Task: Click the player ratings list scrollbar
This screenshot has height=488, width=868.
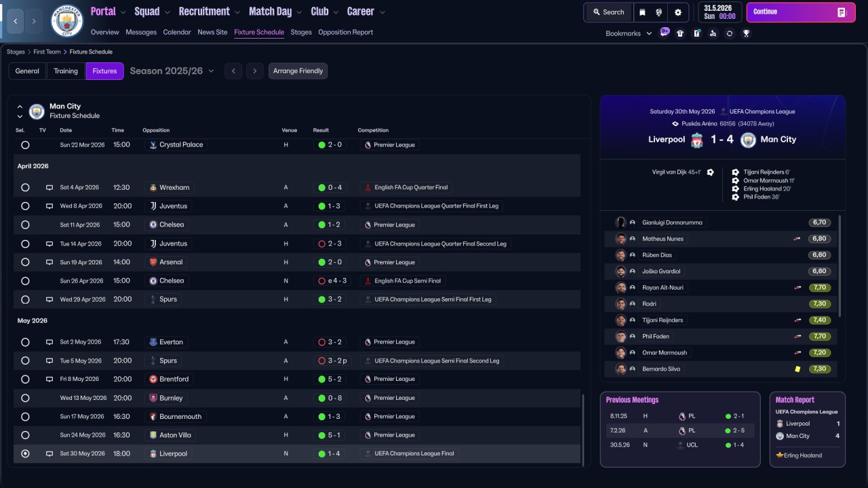Action: click(x=840, y=266)
